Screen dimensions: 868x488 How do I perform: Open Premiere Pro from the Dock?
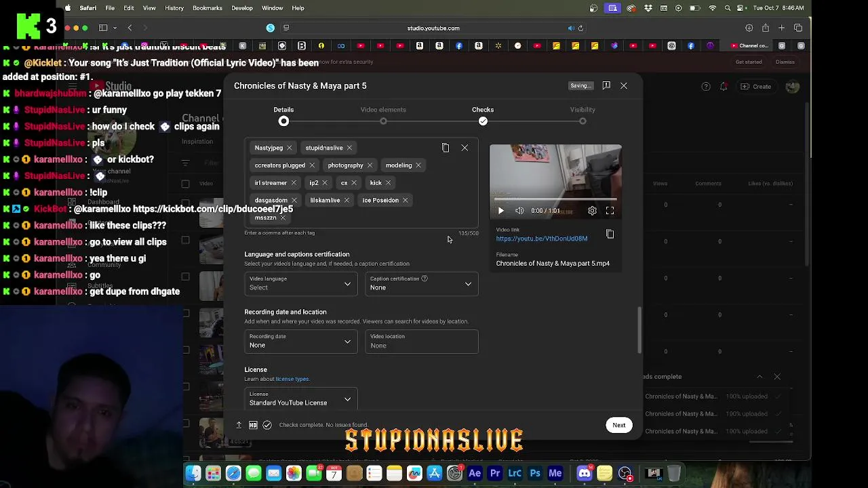pyautogui.click(x=495, y=473)
